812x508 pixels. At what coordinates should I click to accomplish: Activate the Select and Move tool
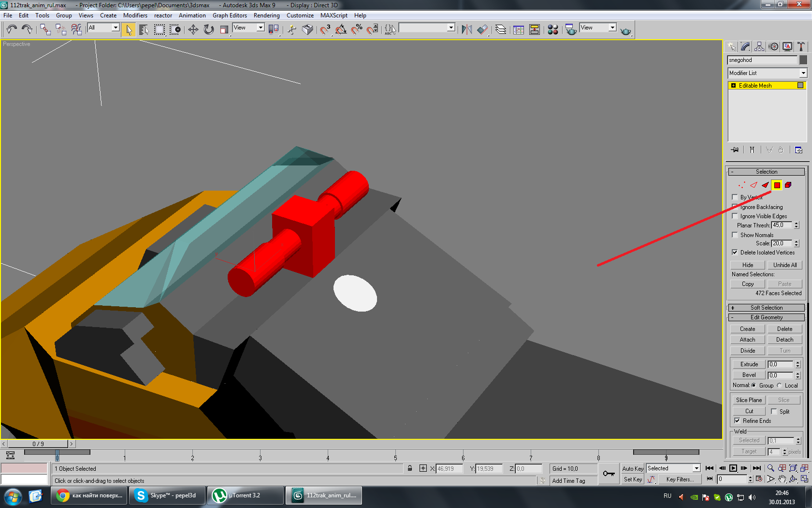pyautogui.click(x=193, y=30)
